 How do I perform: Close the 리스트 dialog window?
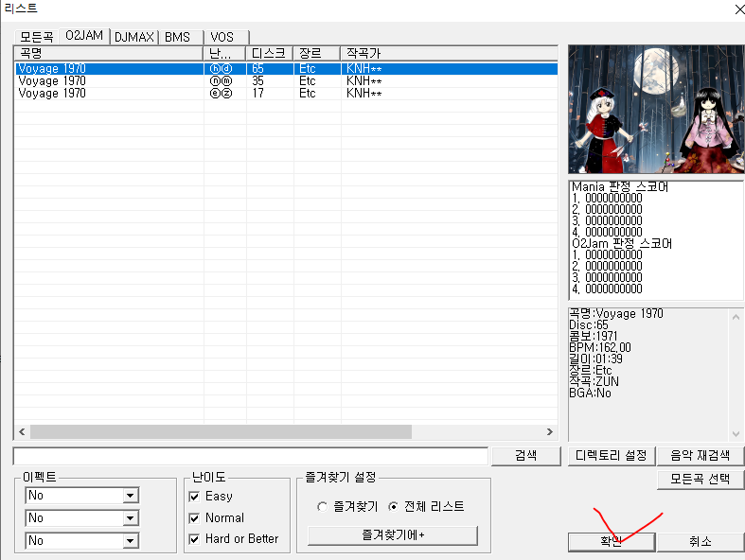click(x=739, y=9)
